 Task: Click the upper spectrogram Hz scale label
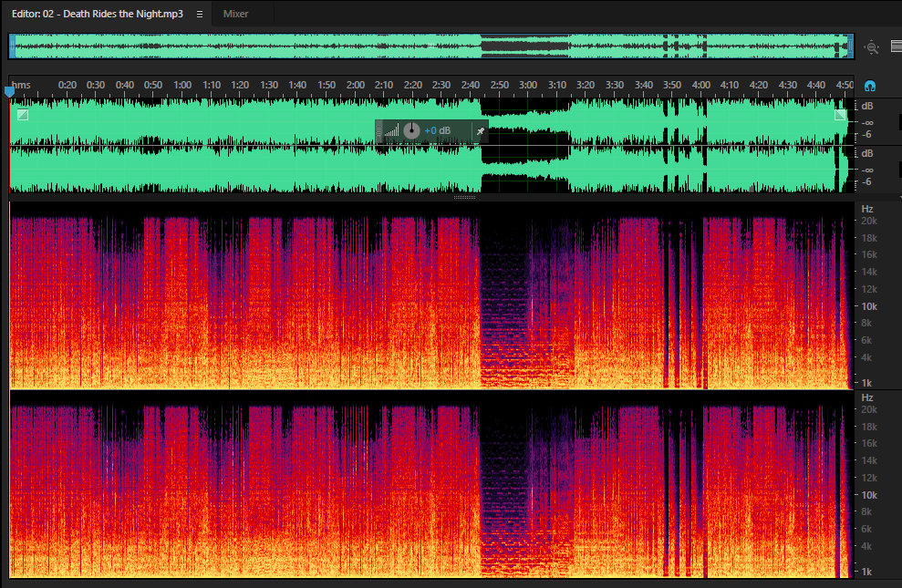(867, 210)
